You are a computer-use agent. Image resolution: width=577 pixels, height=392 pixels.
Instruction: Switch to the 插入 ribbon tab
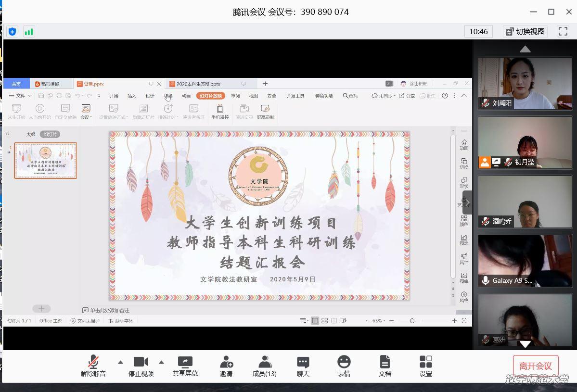tap(131, 96)
